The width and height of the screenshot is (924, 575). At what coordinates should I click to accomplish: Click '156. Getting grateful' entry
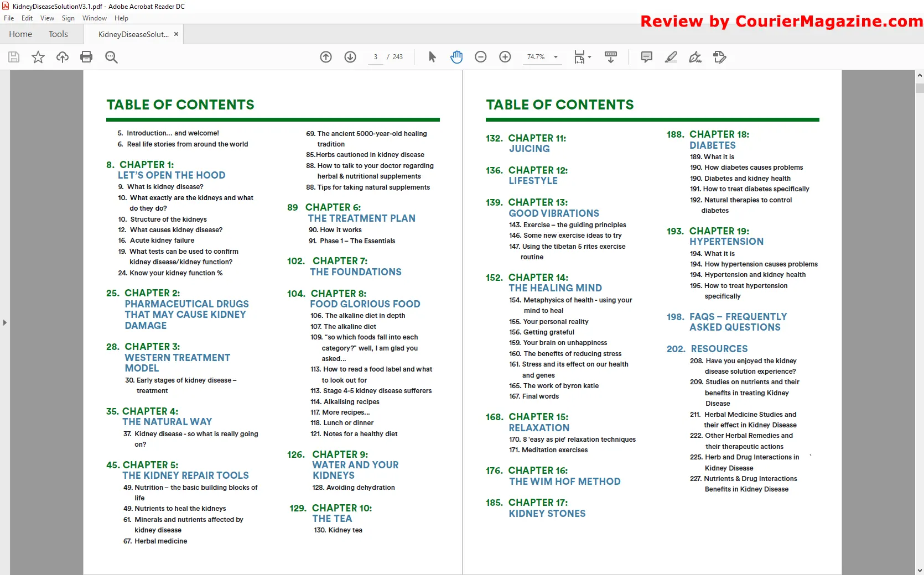tap(542, 332)
